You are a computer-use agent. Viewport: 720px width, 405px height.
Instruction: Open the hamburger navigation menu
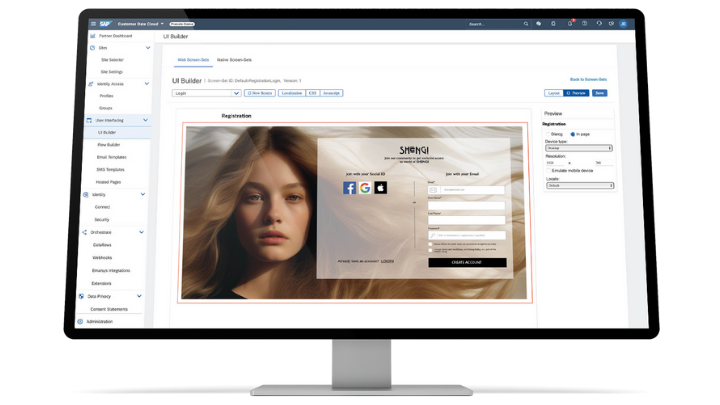pyautogui.click(x=93, y=24)
